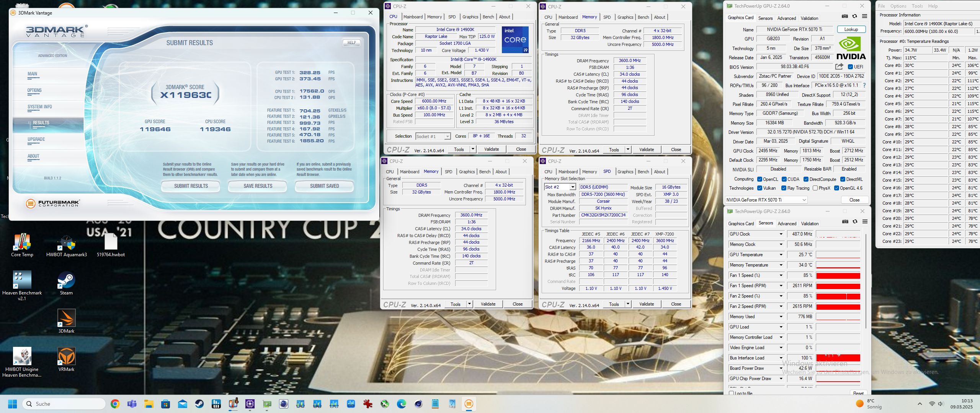This screenshot has height=413, width=980.
Task: Toggle the Ray Tracing checkbox
Action: coord(784,188)
